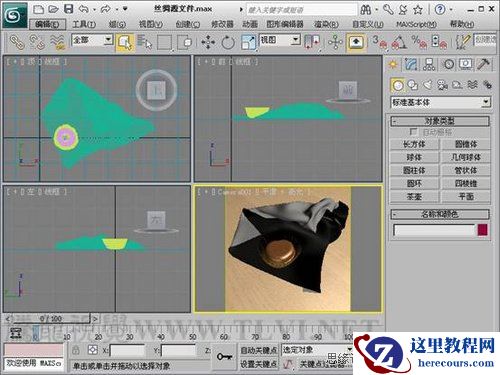The width and height of the screenshot is (500, 375).
Task: Open the Tools menu
Action: tap(84, 24)
